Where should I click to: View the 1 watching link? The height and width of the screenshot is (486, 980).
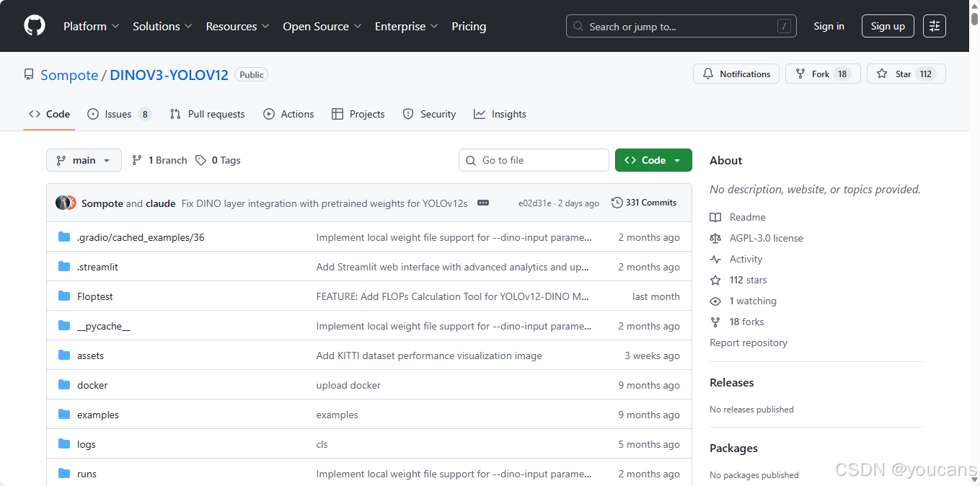pyautogui.click(x=743, y=301)
